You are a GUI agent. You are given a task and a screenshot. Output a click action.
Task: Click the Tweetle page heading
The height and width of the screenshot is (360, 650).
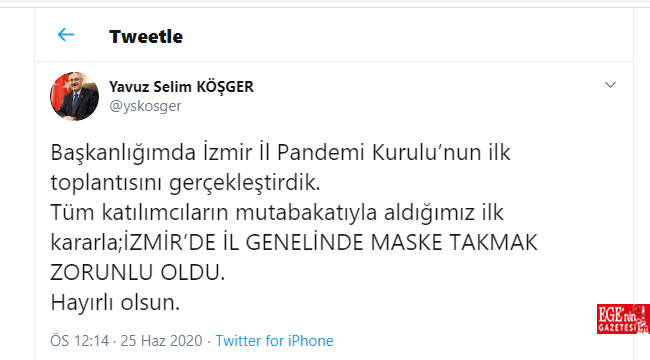[x=146, y=36]
